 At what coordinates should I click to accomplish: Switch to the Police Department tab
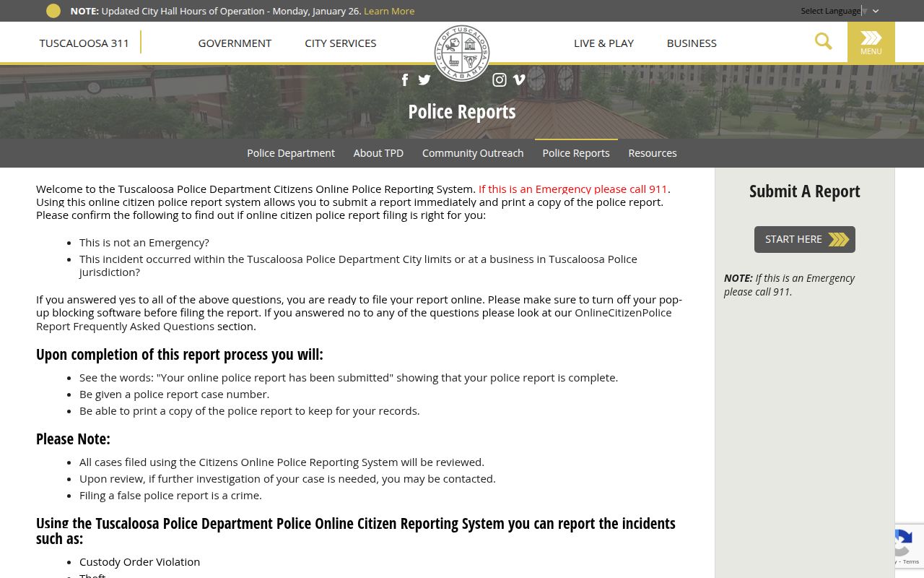[291, 153]
